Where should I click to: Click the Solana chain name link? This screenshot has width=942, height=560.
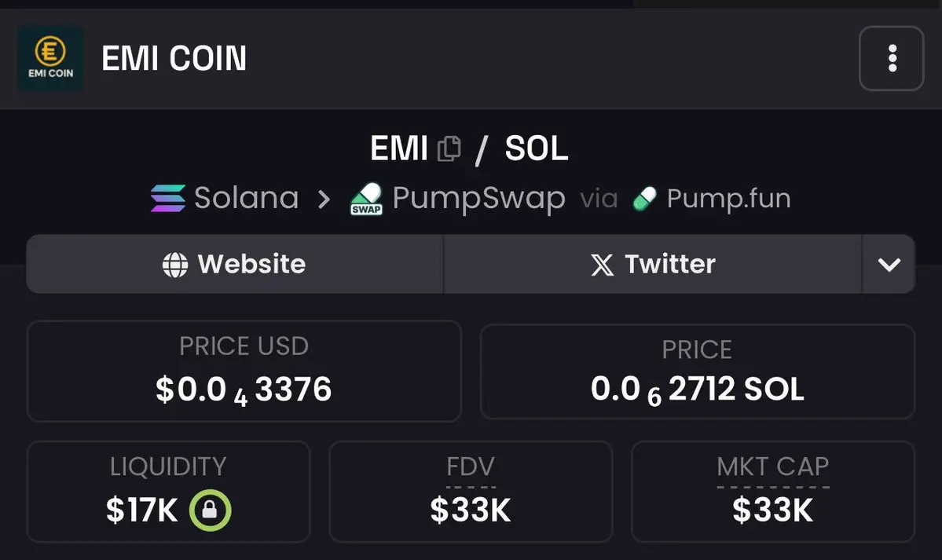(x=246, y=199)
